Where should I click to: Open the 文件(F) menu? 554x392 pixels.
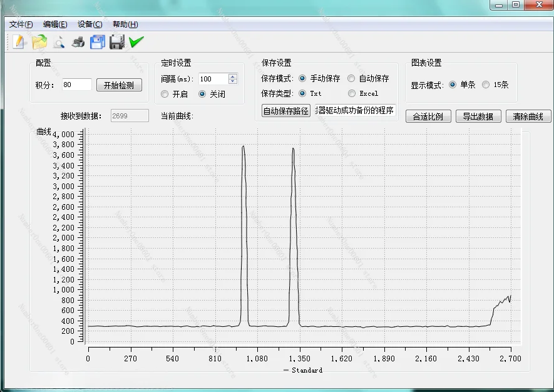point(21,24)
